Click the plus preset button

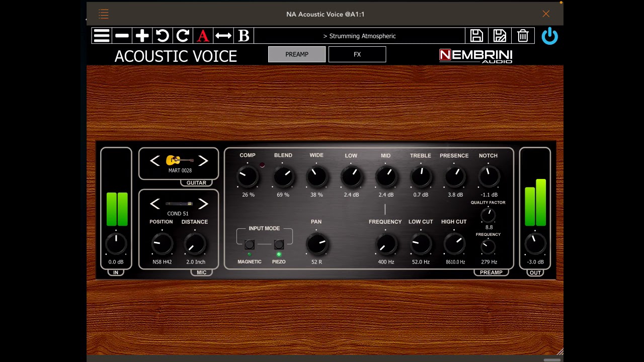pyautogui.click(x=142, y=36)
